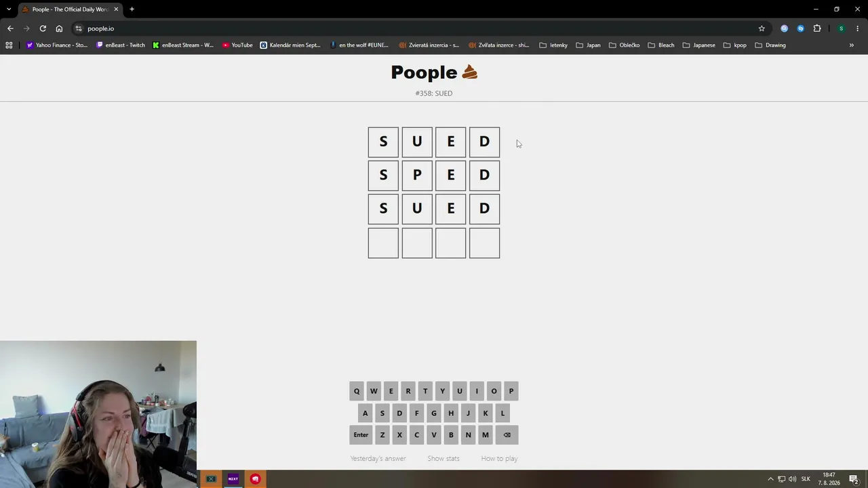Viewport: 868px width, 488px height.
Task: Submit the guess with the Enter key
Action: coord(361,435)
